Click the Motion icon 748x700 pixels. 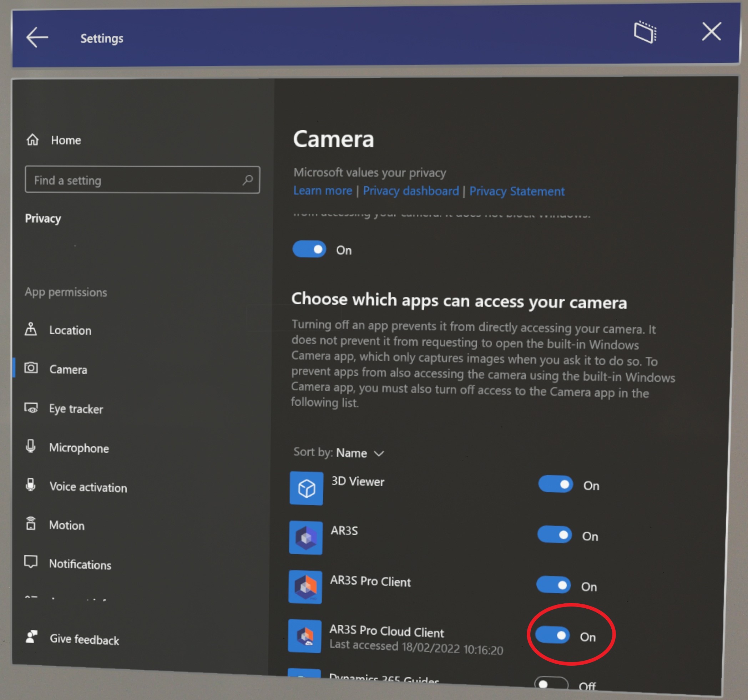pyautogui.click(x=31, y=524)
